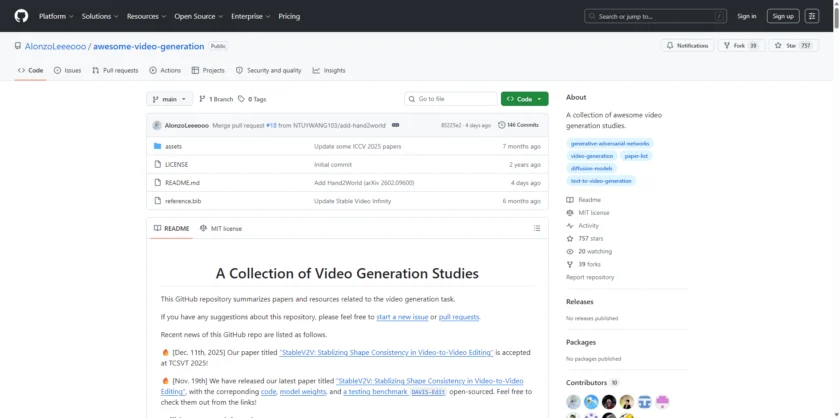This screenshot has height=418, width=840.
Task: Open the awesome-video-generation repository link
Action: pos(148,47)
